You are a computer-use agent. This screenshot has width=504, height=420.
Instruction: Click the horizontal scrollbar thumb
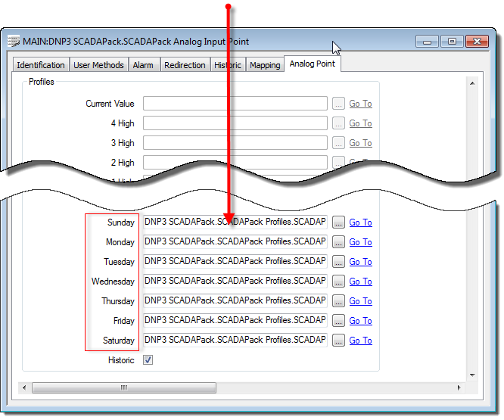(x=124, y=388)
